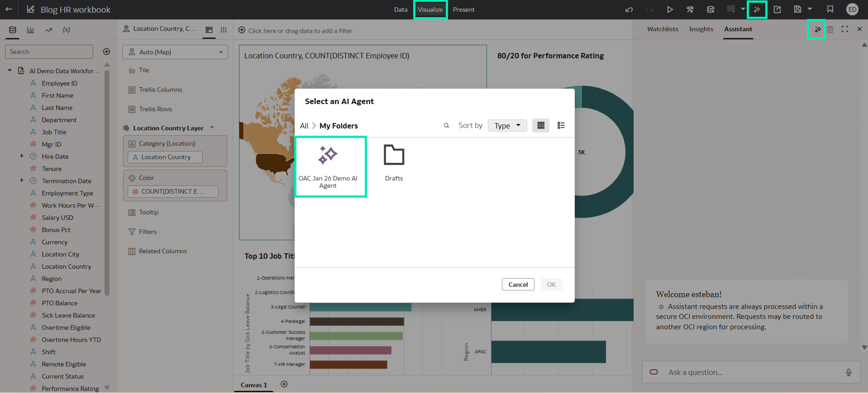Open the developer tools wrench icon
The width and height of the screenshot is (868, 394).
(x=690, y=9)
